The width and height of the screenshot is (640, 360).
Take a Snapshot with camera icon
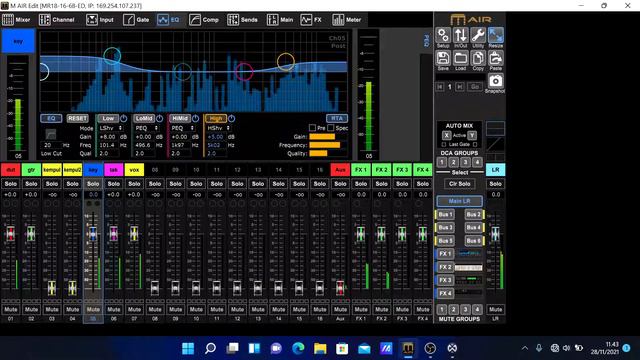[x=496, y=81]
